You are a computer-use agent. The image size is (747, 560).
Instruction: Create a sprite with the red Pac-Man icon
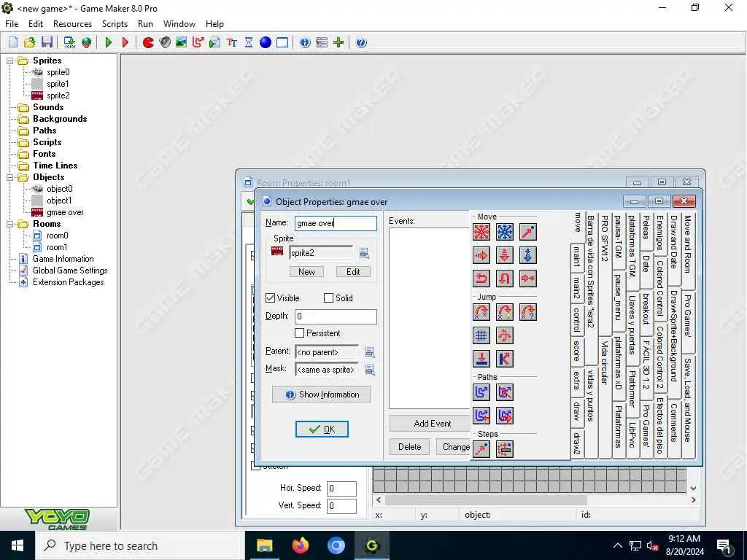tap(149, 42)
